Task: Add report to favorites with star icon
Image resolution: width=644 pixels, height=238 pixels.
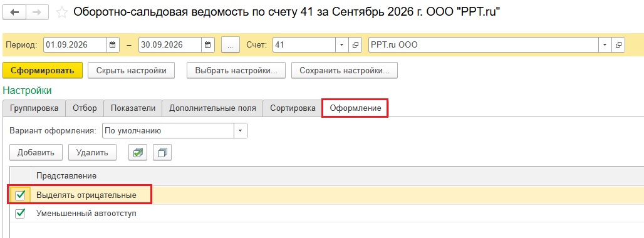Action: (62, 13)
